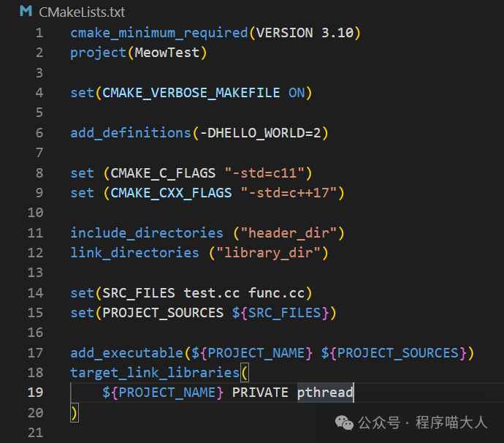Click the include_directories command
Screen dimensions: 504x443
(147, 232)
